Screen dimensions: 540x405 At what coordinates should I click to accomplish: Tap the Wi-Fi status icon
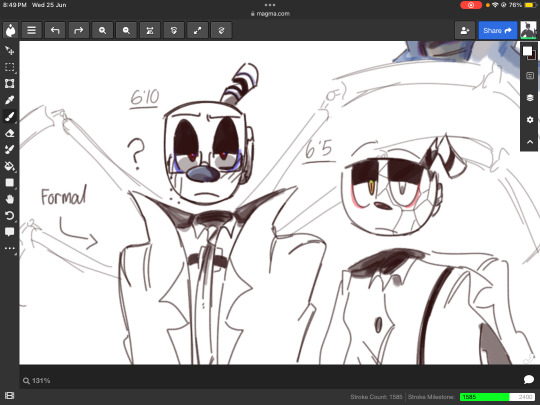pos(495,5)
